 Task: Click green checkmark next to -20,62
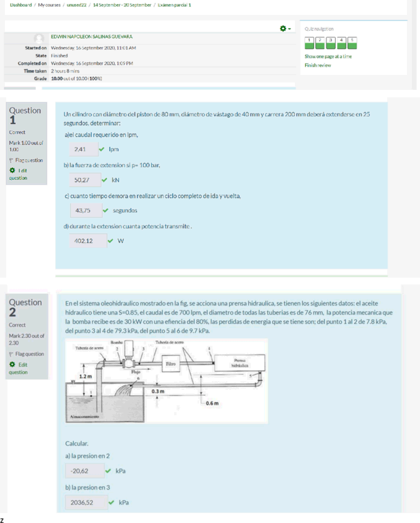tap(108, 471)
